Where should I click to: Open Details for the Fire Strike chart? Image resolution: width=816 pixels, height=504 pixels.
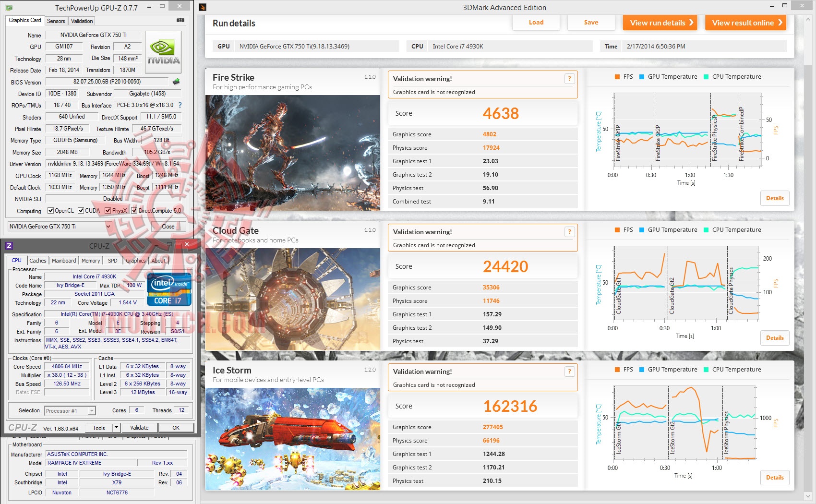coord(775,198)
